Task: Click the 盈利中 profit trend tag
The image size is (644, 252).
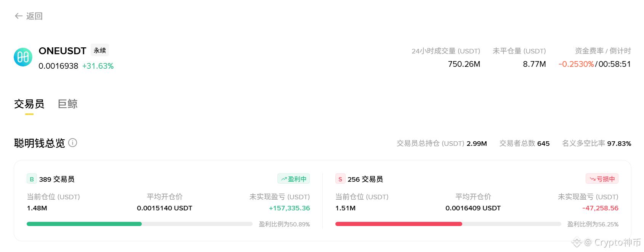Action: [293, 179]
